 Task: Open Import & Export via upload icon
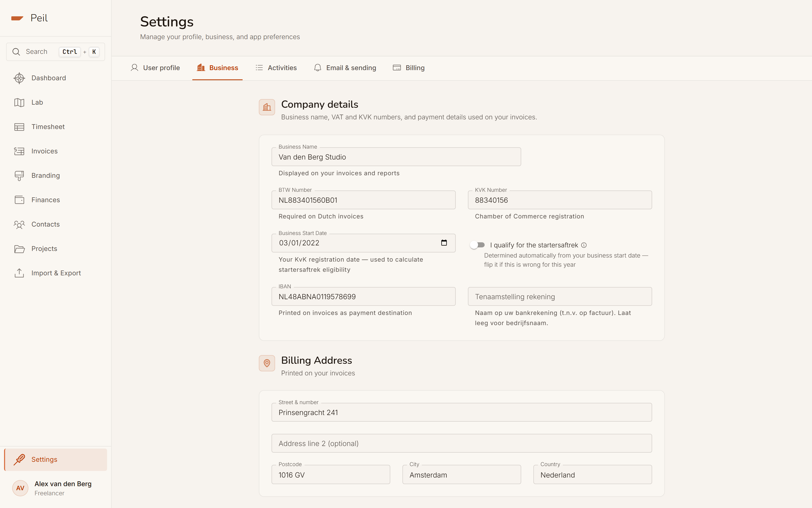pos(19,273)
